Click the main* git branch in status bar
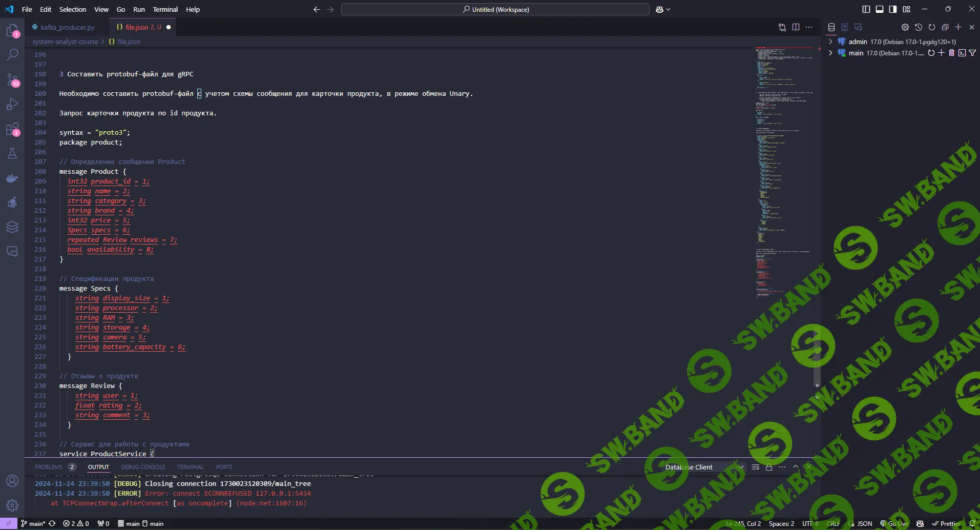Screen dimensions: 980x530 pyautogui.click(x=33, y=524)
